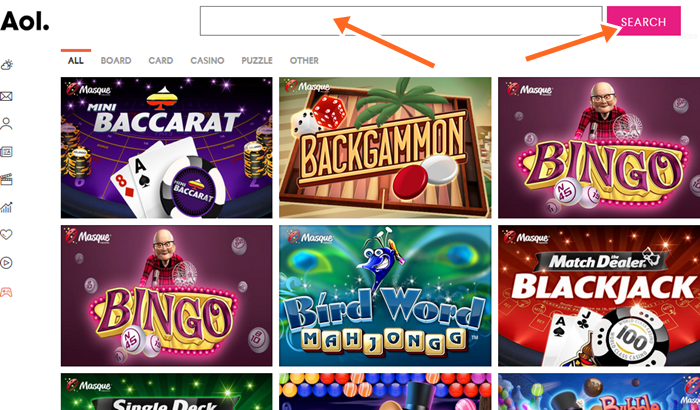Open the weather icon in sidebar
700x410 pixels.
click(7, 65)
